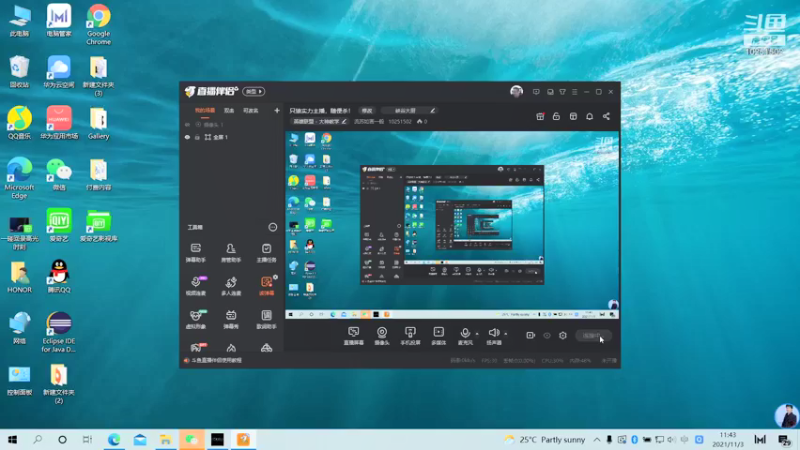
Task: Click the CPU usage status text
Action: click(x=552, y=361)
